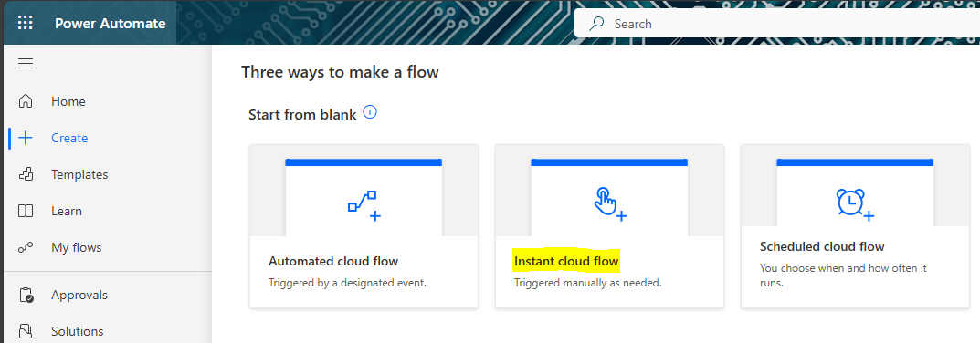Click 'Triggered manually as needed.' text

587,283
